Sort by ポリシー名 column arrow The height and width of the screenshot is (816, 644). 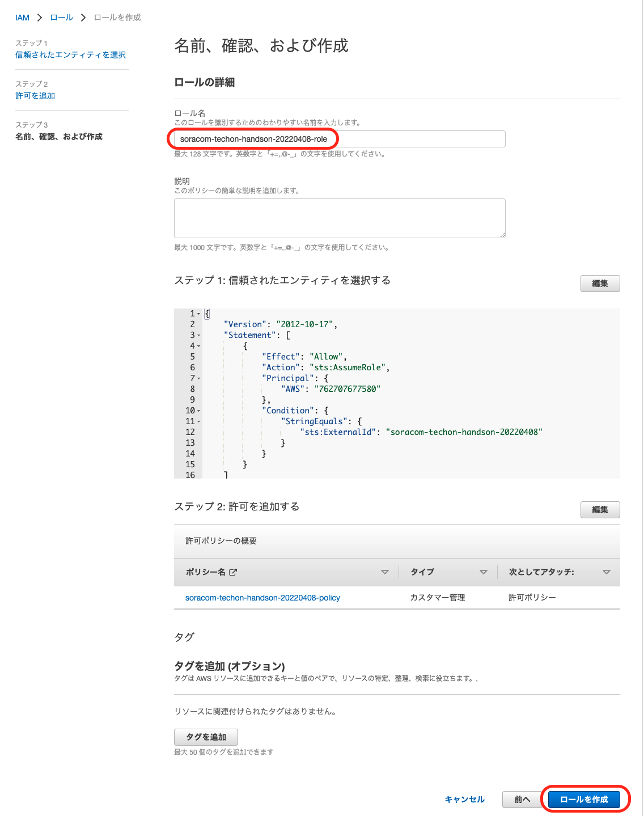385,572
